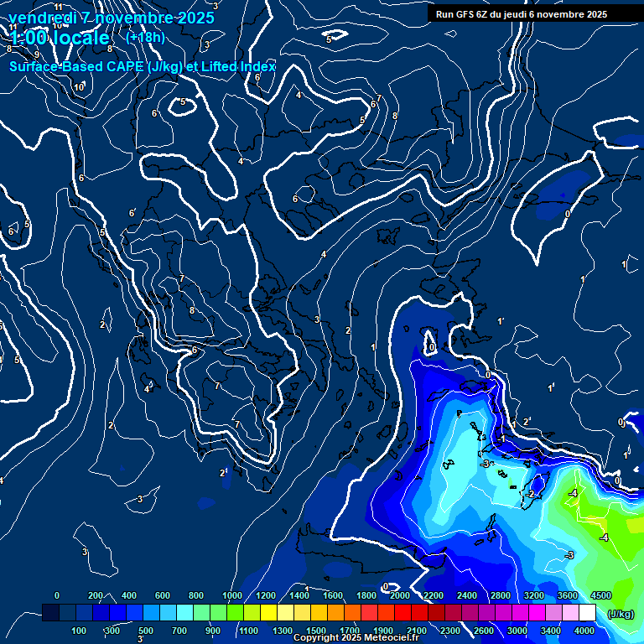Click the '600' legend value

(162, 595)
